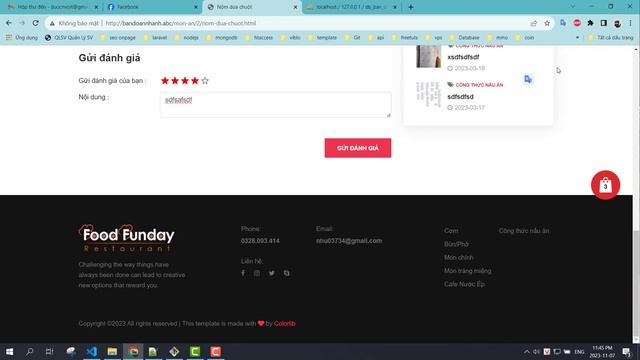Select the second rating star
Viewport: 640px width, 360px height.
pyautogui.click(x=175, y=81)
